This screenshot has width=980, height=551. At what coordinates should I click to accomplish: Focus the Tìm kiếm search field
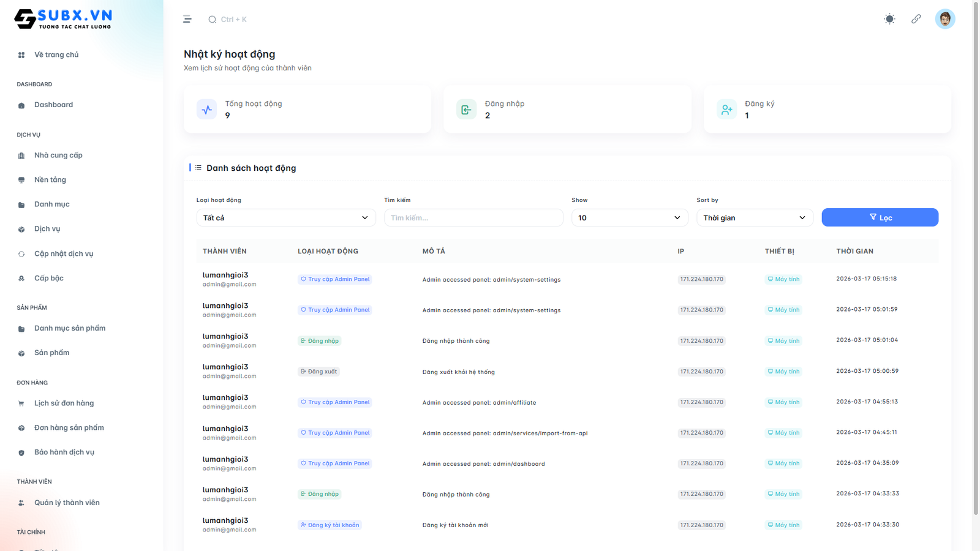tap(473, 218)
